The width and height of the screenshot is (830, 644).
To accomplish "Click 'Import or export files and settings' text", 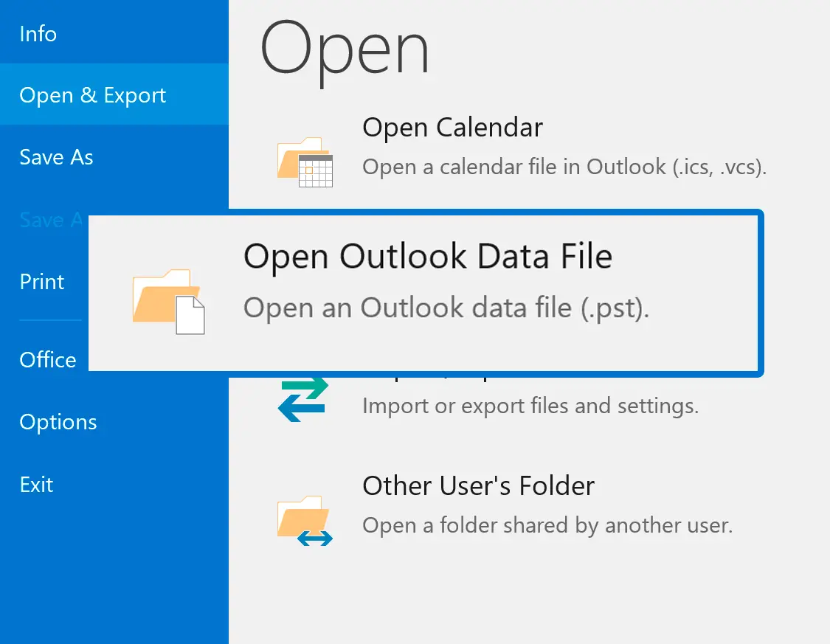I will tap(530, 406).
